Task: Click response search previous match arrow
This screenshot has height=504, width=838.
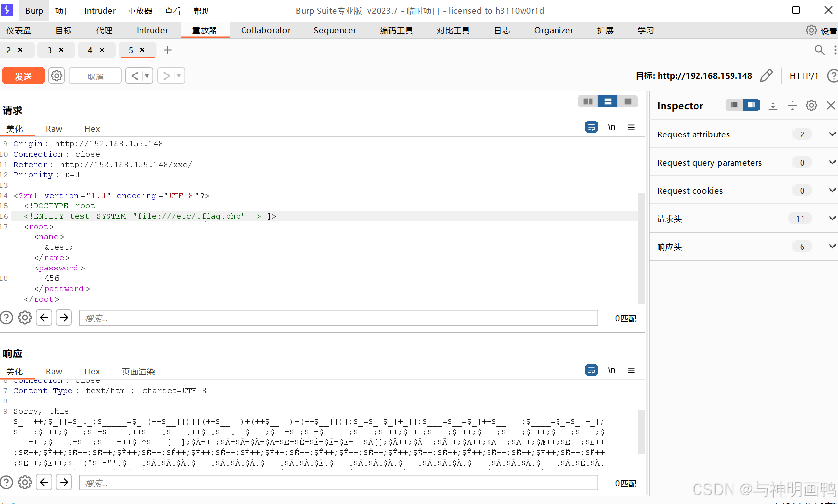Action: 44,482
